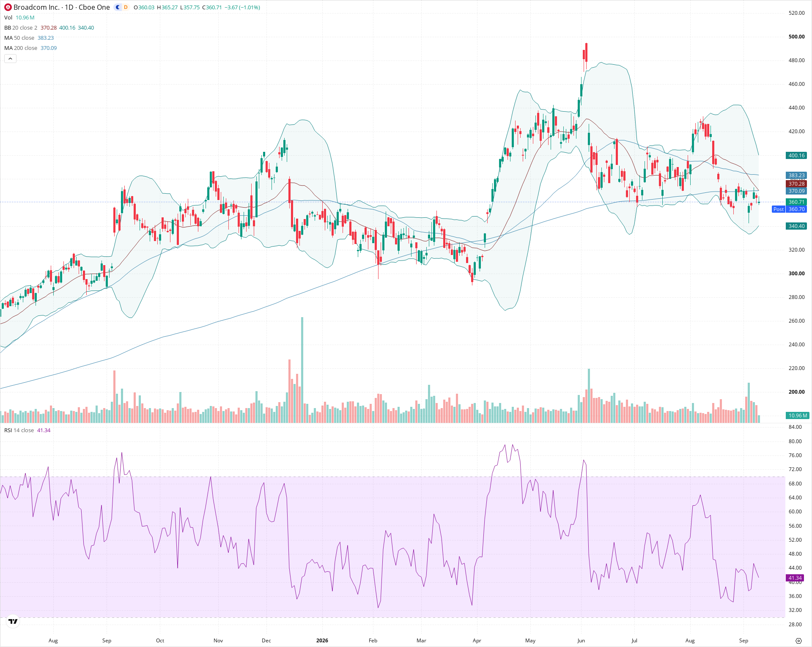The height and width of the screenshot is (647, 812).
Task: Click the 41.34 value in RSI legend
Action: [x=44, y=430]
